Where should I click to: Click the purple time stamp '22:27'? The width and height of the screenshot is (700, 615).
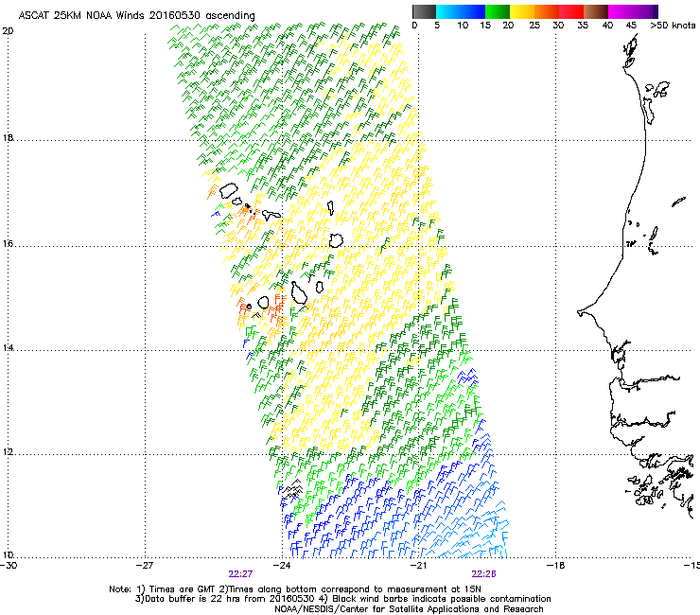(240, 574)
